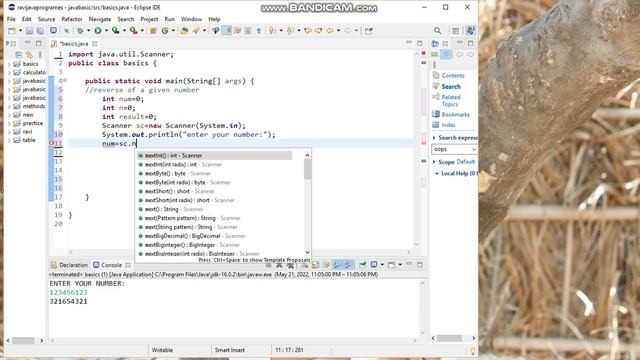Maximize the editor area
This screenshot has width=640, height=360.
[x=420, y=43]
